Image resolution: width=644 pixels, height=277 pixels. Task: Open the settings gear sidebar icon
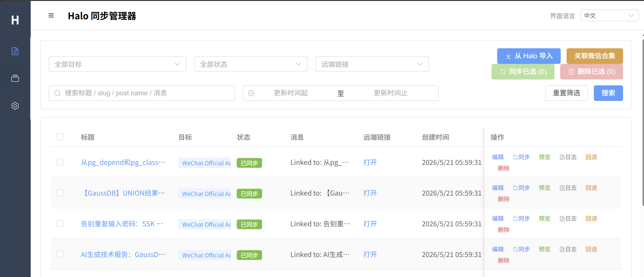coord(15,106)
